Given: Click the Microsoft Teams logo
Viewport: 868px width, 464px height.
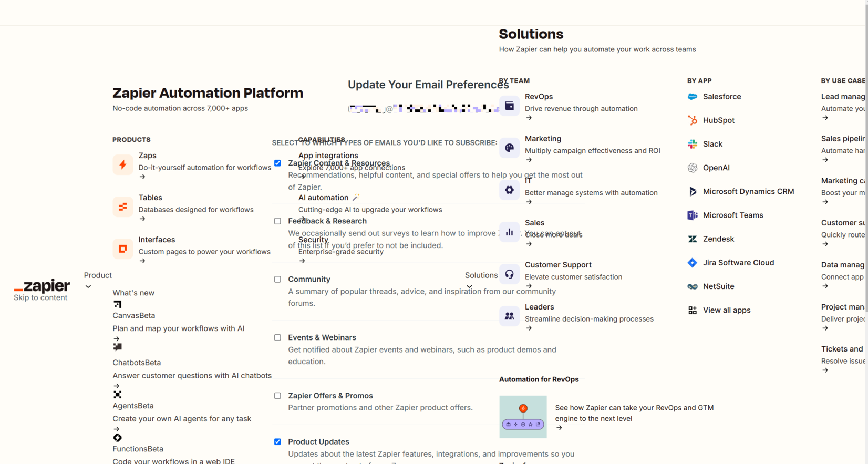Looking at the screenshot, I should 693,215.
